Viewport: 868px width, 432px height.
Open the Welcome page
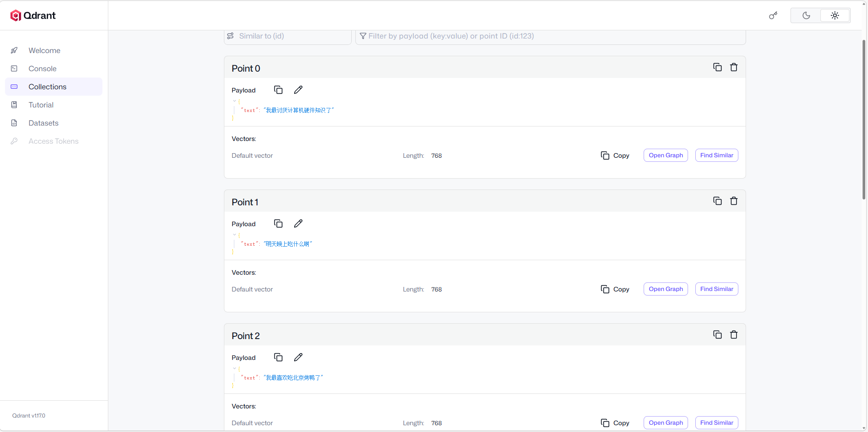[x=44, y=50]
